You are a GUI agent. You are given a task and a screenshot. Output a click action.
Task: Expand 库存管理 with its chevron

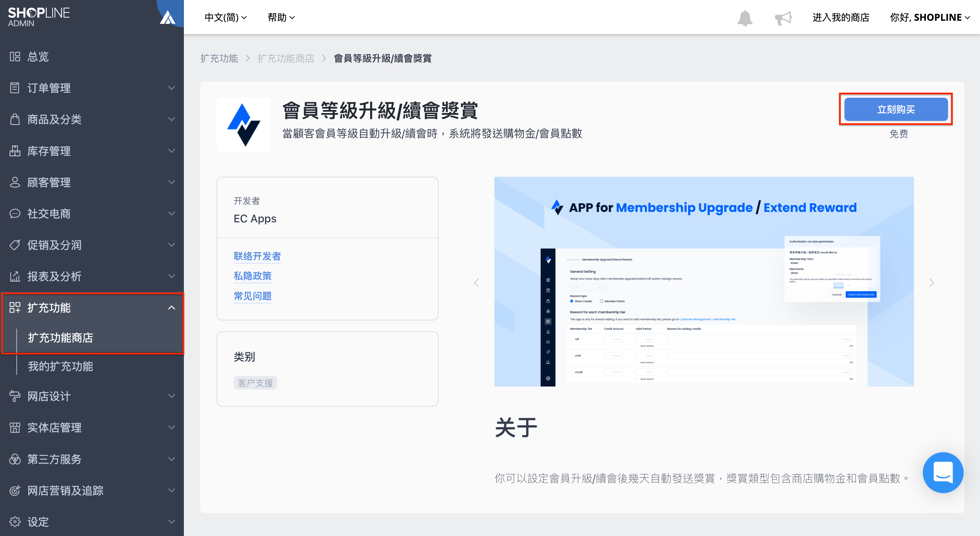point(172,151)
